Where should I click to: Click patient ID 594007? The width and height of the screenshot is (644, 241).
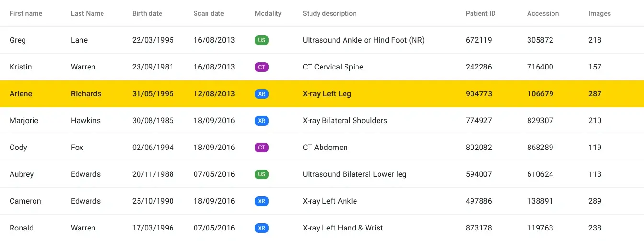pyautogui.click(x=479, y=174)
